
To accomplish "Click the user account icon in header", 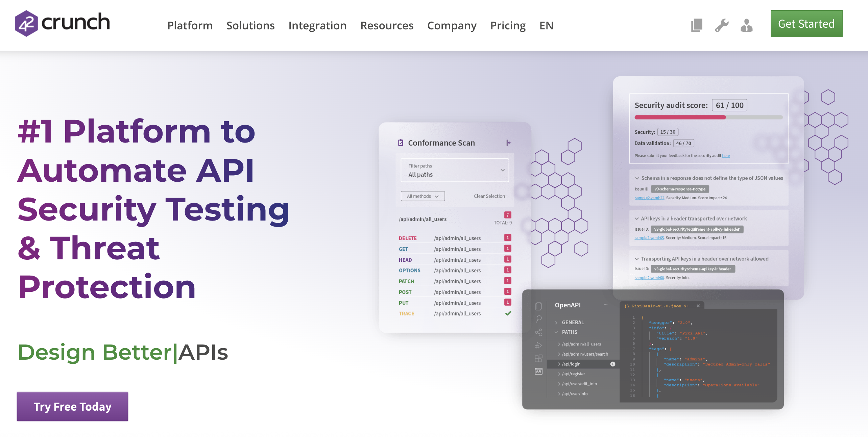I will 746,25.
